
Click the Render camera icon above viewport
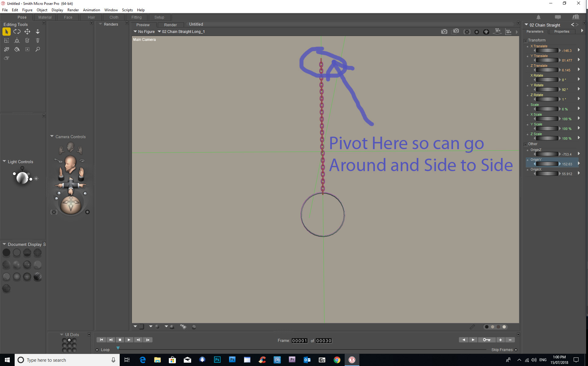pyautogui.click(x=444, y=32)
